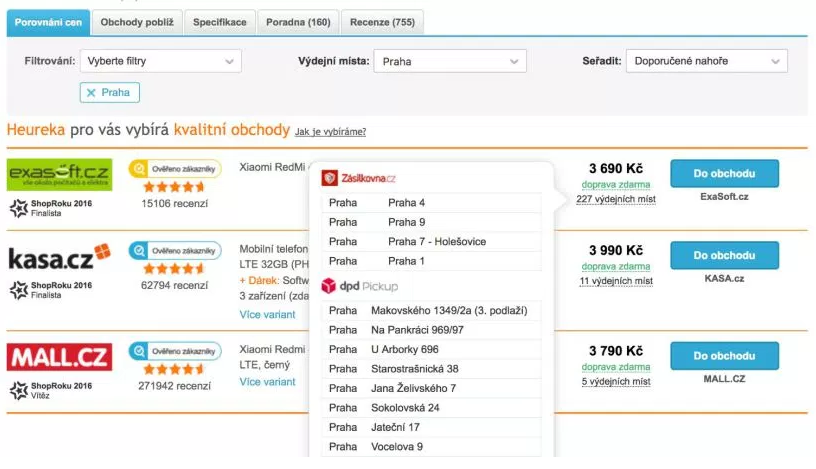The image size is (816, 469).
Task: Select Vocelova 9 pickup row
Action: (x=431, y=447)
